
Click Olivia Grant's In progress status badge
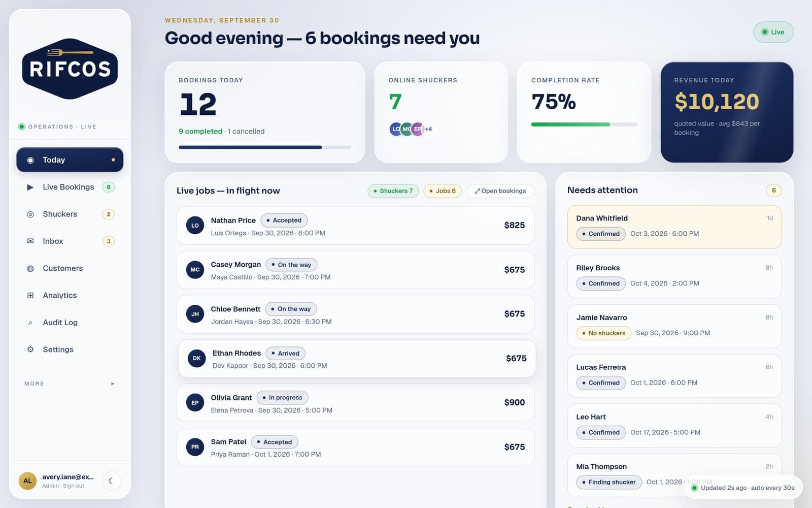[282, 398]
